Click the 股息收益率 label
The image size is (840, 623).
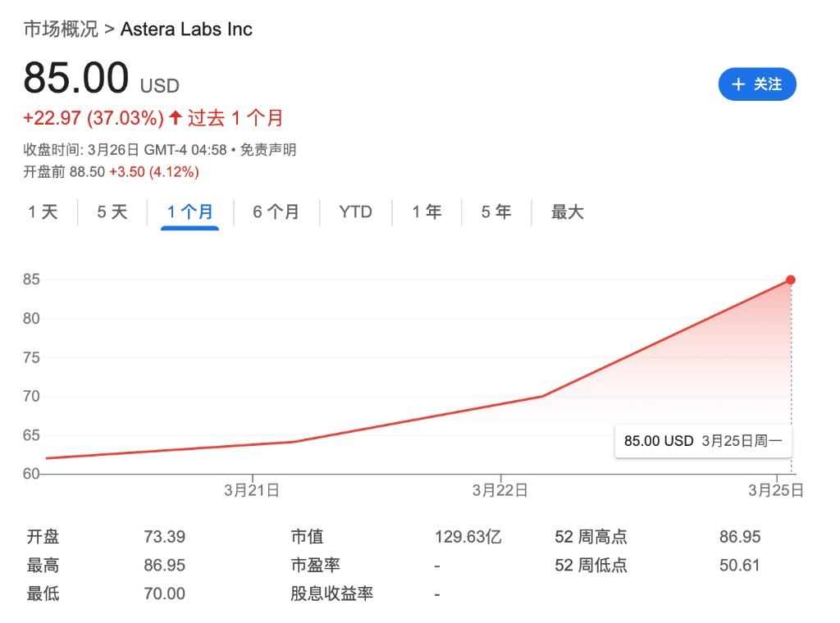pos(331,593)
